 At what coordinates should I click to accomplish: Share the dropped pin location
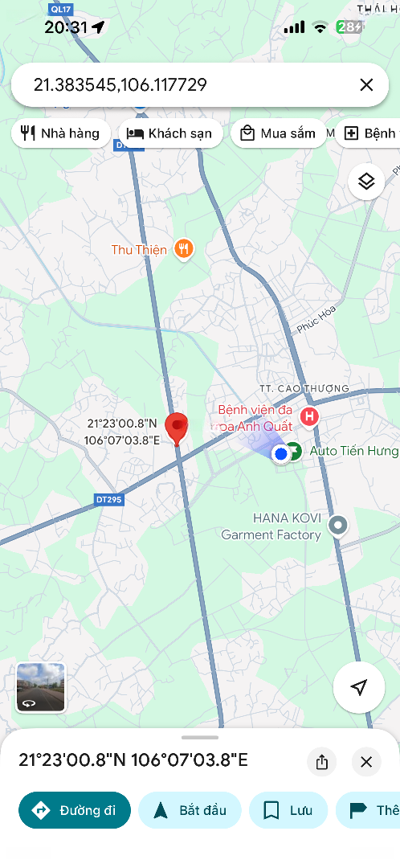(322, 762)
